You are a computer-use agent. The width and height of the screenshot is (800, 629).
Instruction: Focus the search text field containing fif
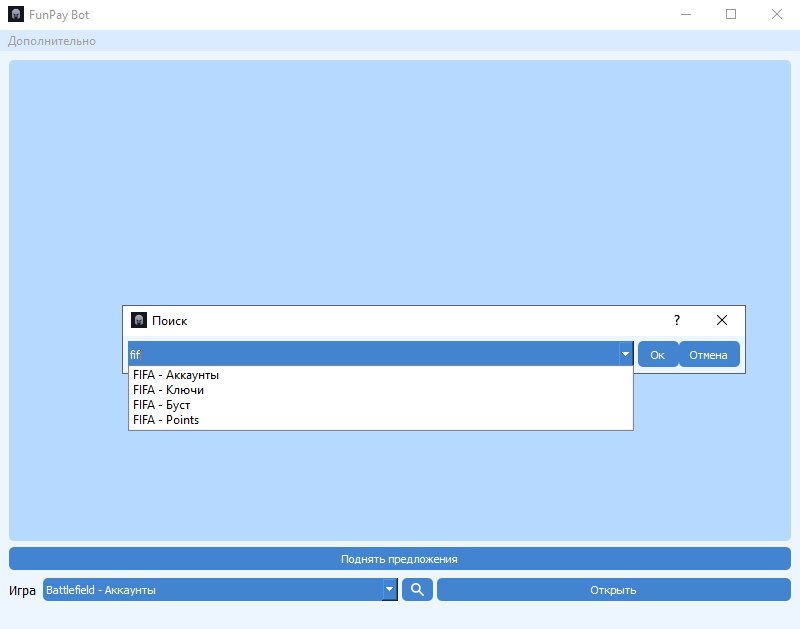pos(373,354)
